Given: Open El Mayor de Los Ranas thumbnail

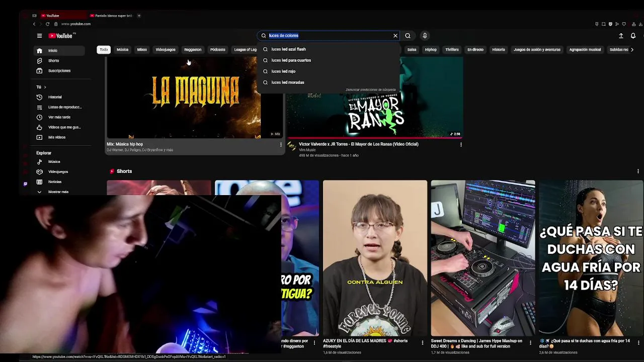Looking at the screenshot, I should pos(374,98).
